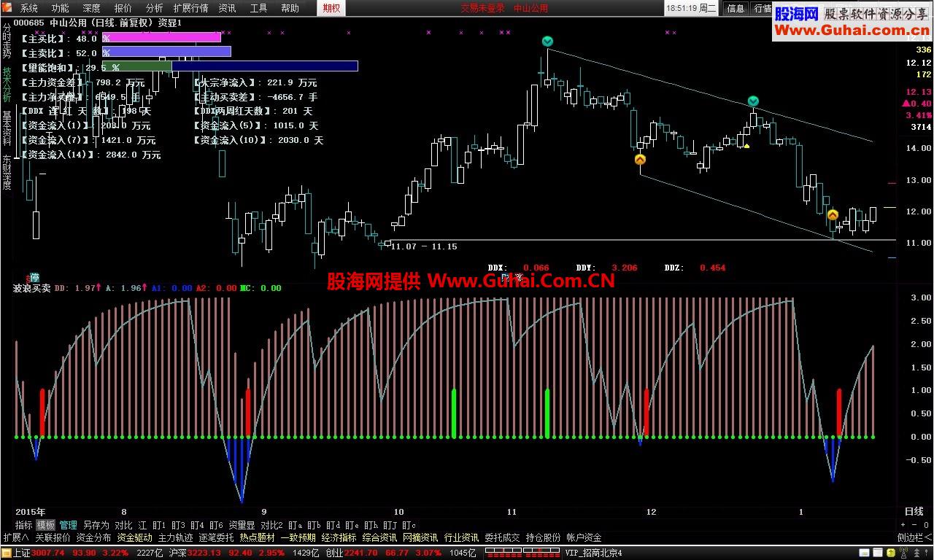Screen dimensions: 934x560
Task: Click the 行情 button at top-right
Action: point(763,8)
